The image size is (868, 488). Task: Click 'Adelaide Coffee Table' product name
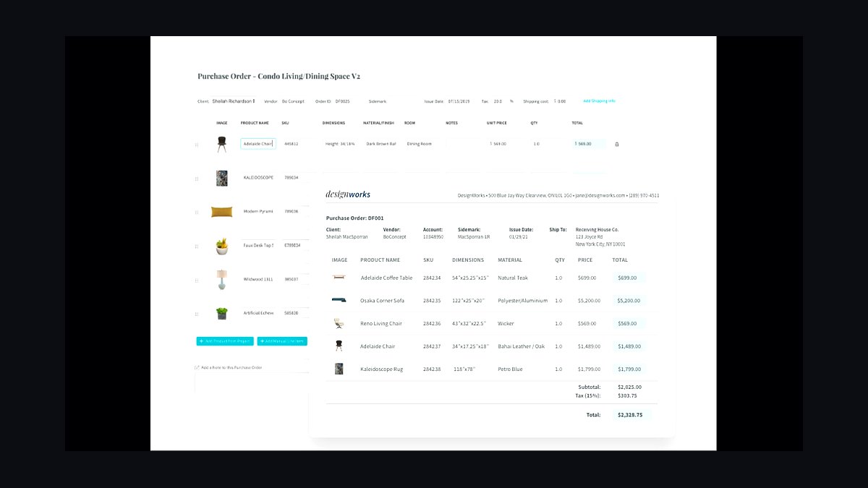[386, 278]
